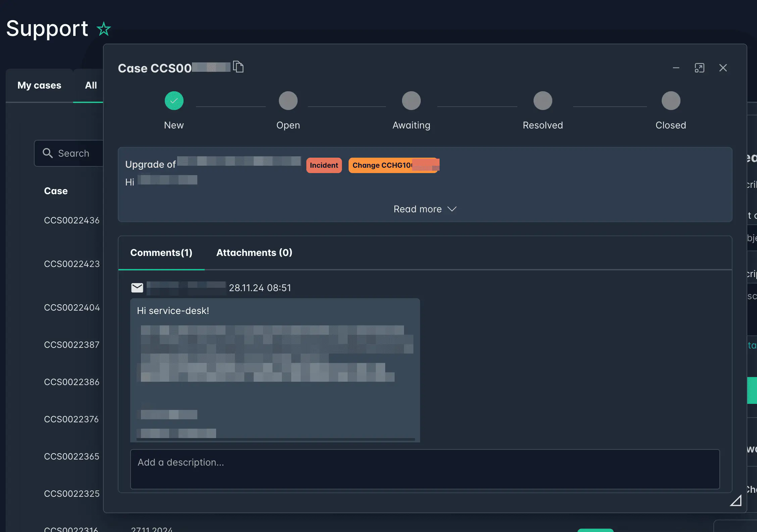
Task: Copy the case number with the copy icon
Action: pos(238,67)
